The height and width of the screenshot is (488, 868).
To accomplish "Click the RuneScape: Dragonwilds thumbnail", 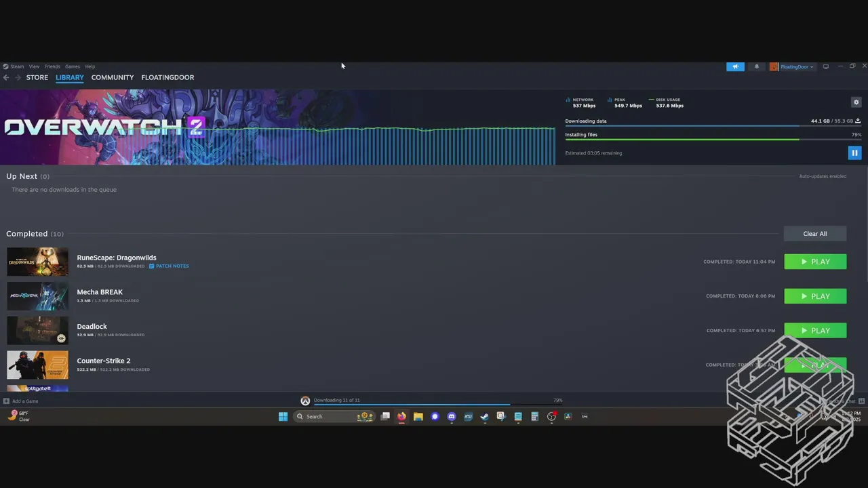I will [x=37, y=262].
